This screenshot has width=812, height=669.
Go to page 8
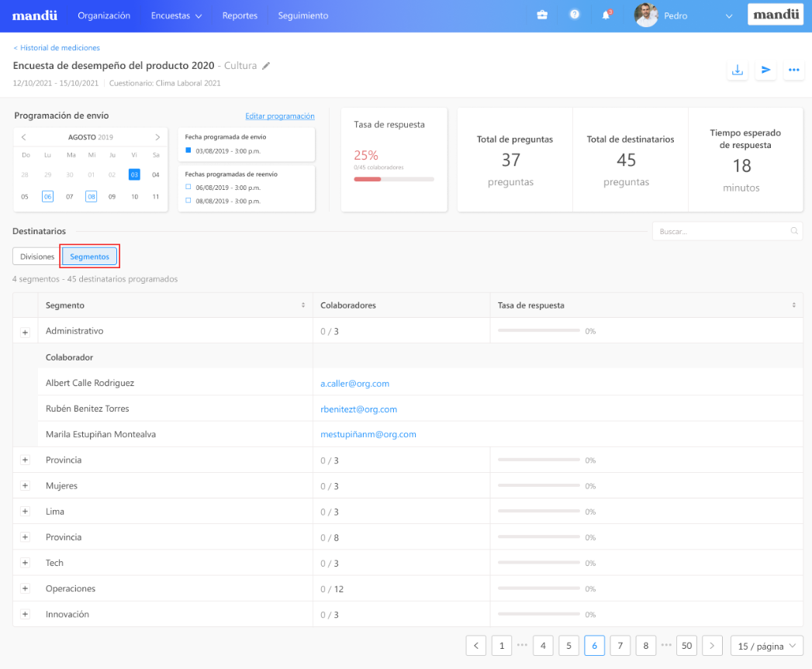click(646, 646)
